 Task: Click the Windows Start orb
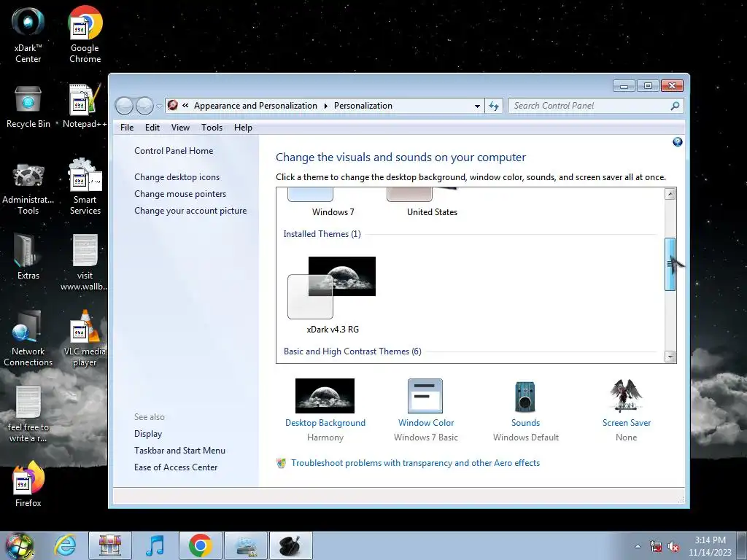19,545
